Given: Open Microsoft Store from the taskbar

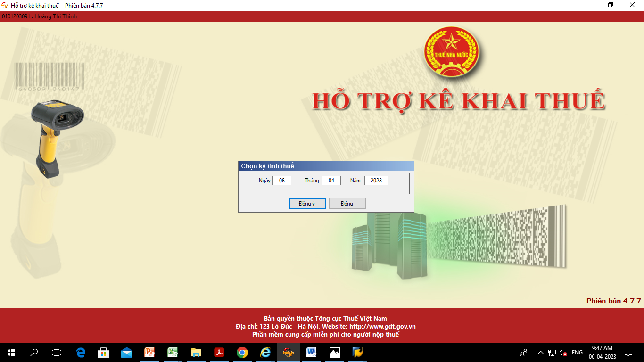Looking at the screenshot, I should point(103,352).
